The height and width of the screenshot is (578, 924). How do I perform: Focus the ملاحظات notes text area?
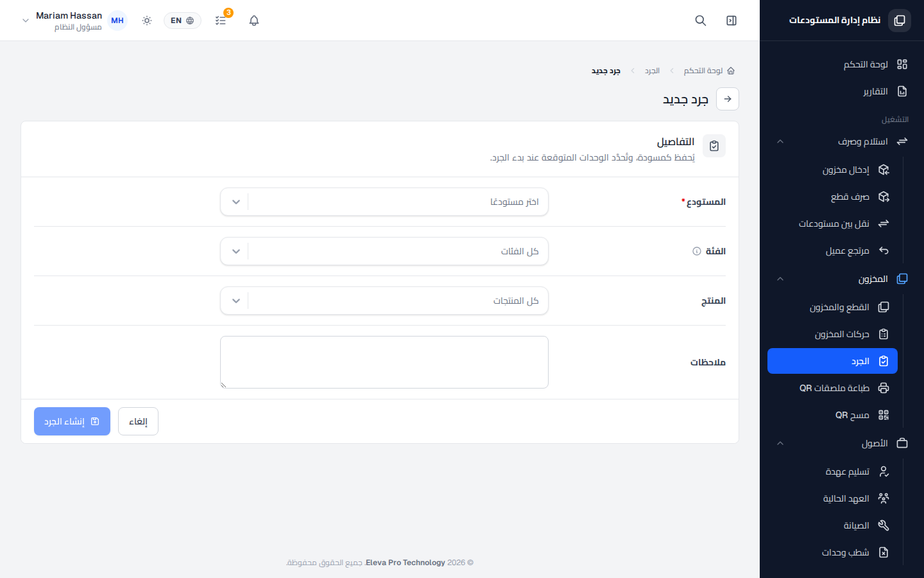tap(384, 362)
